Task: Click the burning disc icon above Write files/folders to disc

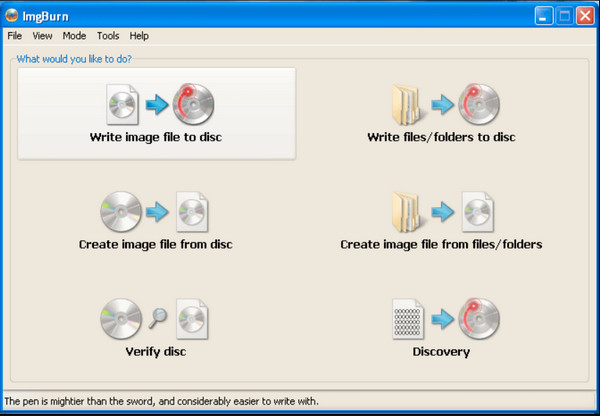Action: (x=479, y=104)
